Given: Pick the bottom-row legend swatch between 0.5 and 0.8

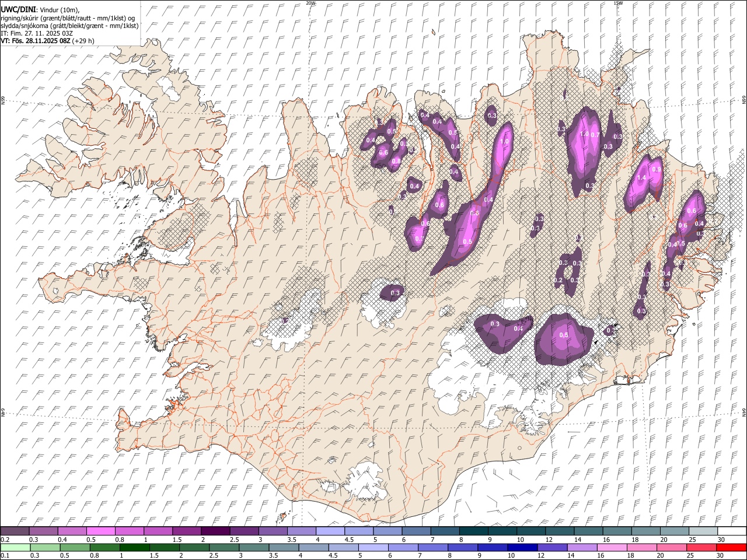Looking at the screenshot, I should pyautogui.click(x=75, y=548).
